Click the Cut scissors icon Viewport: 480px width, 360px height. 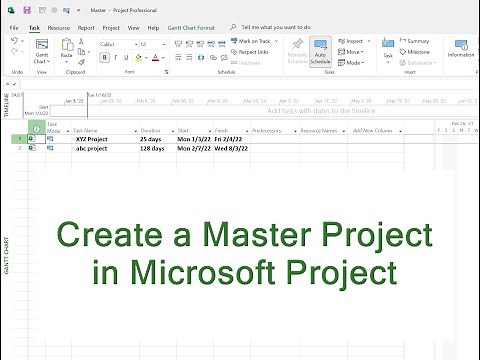point(81,41)
